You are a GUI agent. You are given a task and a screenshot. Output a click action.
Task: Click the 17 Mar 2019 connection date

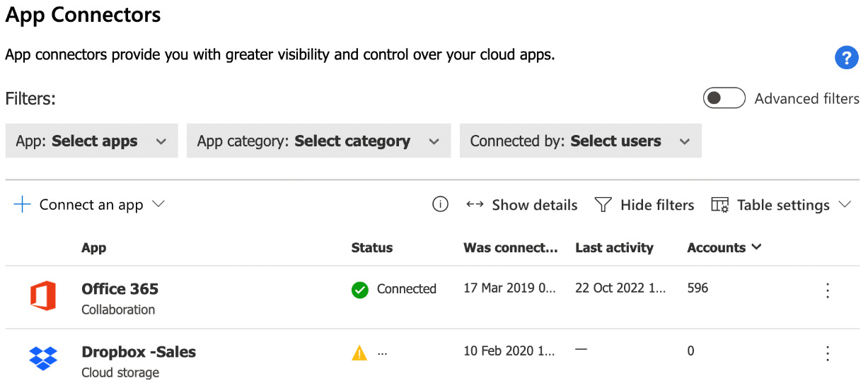coord(511,288)
